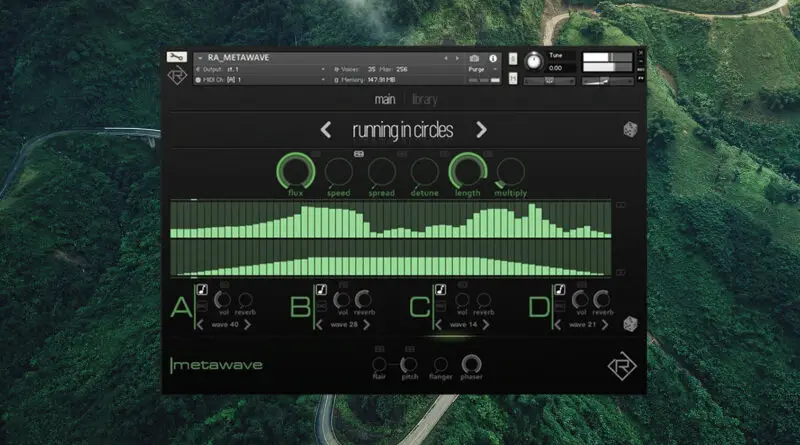Click the flux knob
Screen dimensions: 800x445
(295, 171)
